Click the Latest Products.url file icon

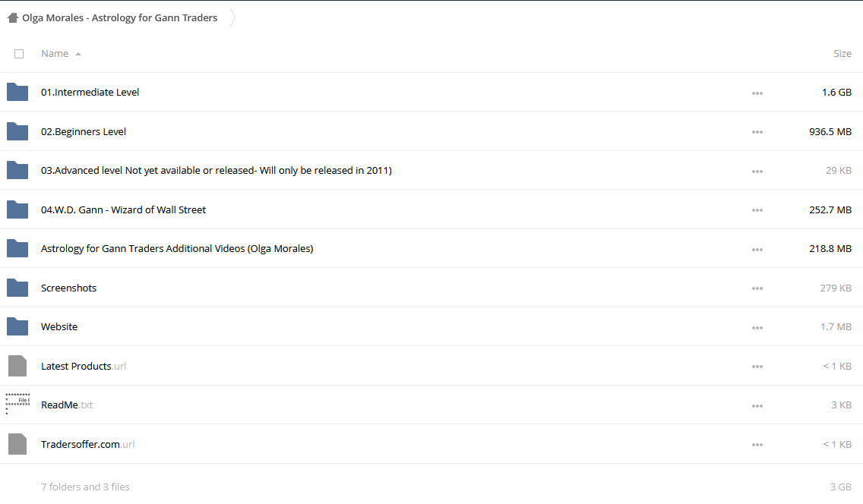point(17,366)
